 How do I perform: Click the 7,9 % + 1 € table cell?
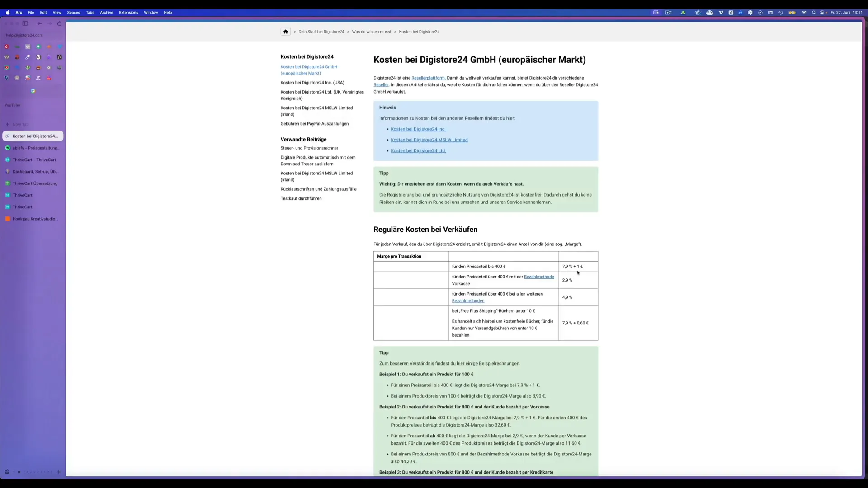578,267
